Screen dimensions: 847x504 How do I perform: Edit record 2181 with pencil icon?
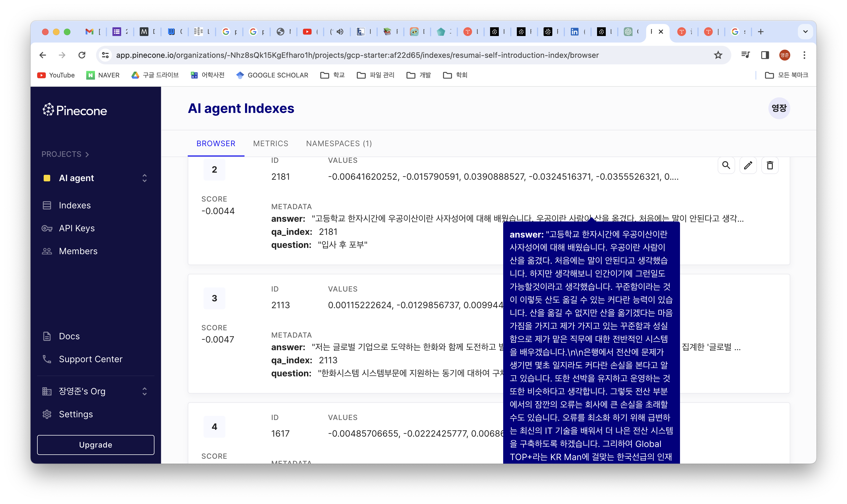click(x=748, y=165)
